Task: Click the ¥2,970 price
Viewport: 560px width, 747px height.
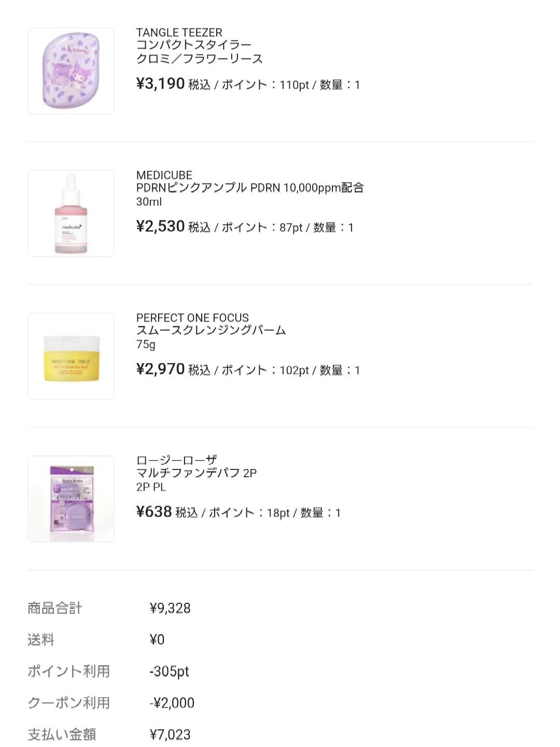Action: 160,369
